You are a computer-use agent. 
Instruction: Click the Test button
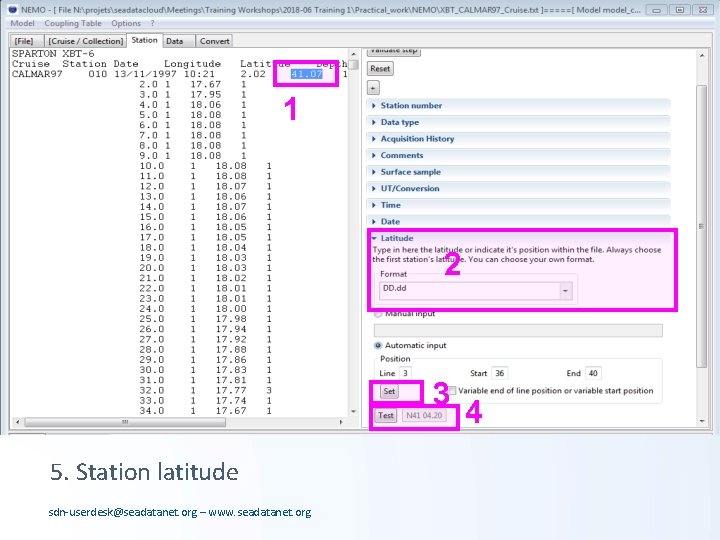386,416
